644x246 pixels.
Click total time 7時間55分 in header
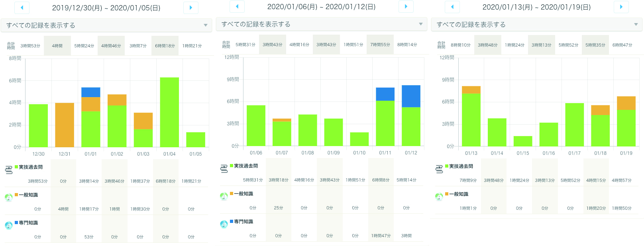(x=380, y=45)
